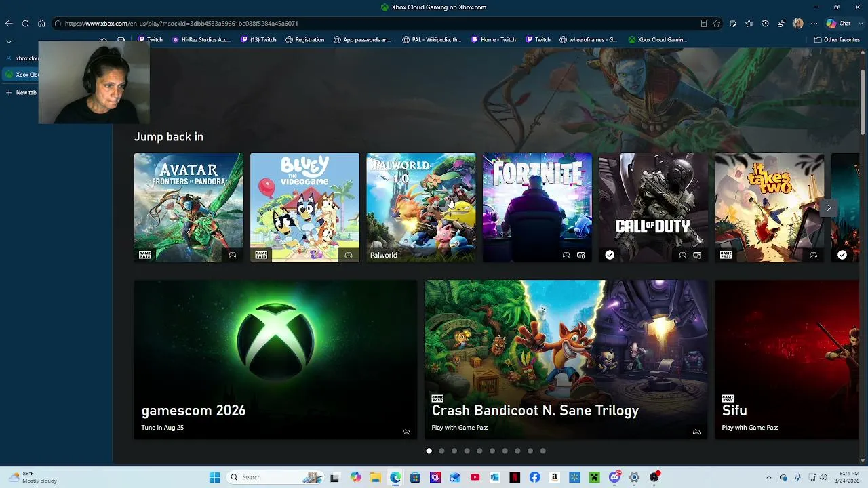Screen dimensions: 868x488
Task: Click the browser profile avatar
Action: coord(797,23)
